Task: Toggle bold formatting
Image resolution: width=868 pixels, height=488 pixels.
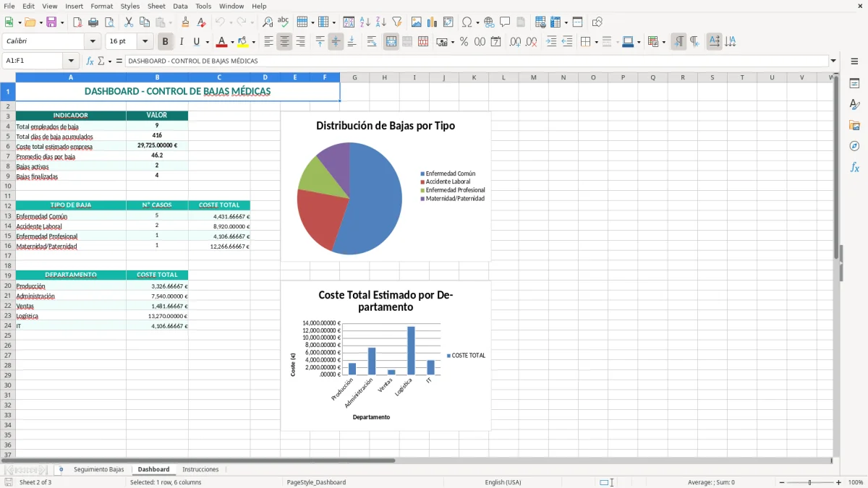Action: click(x=165, y=42)
